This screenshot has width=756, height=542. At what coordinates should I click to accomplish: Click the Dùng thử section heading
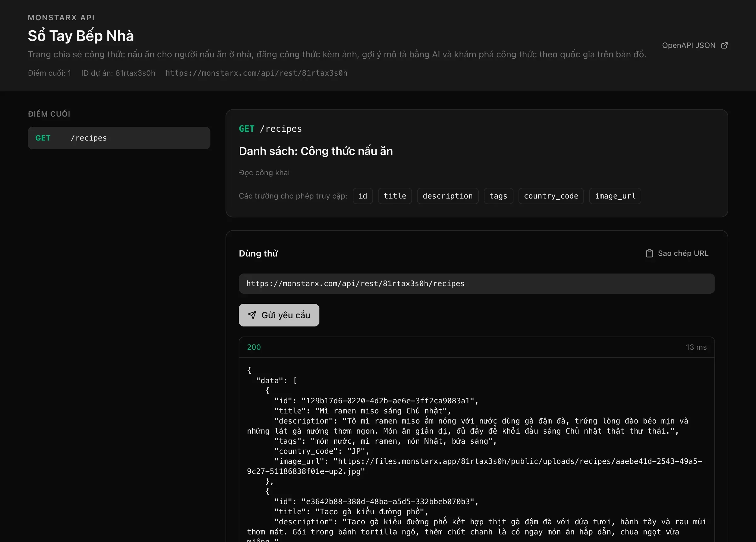(258, 253)
